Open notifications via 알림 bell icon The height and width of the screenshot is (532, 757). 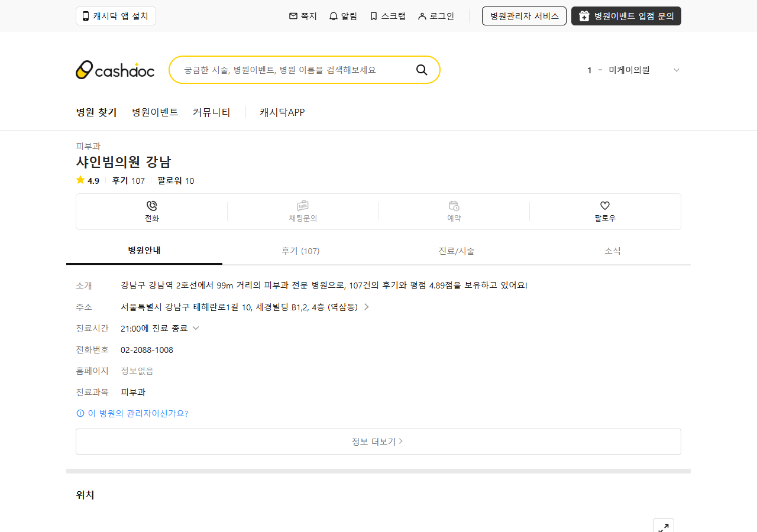pos(343,16)
